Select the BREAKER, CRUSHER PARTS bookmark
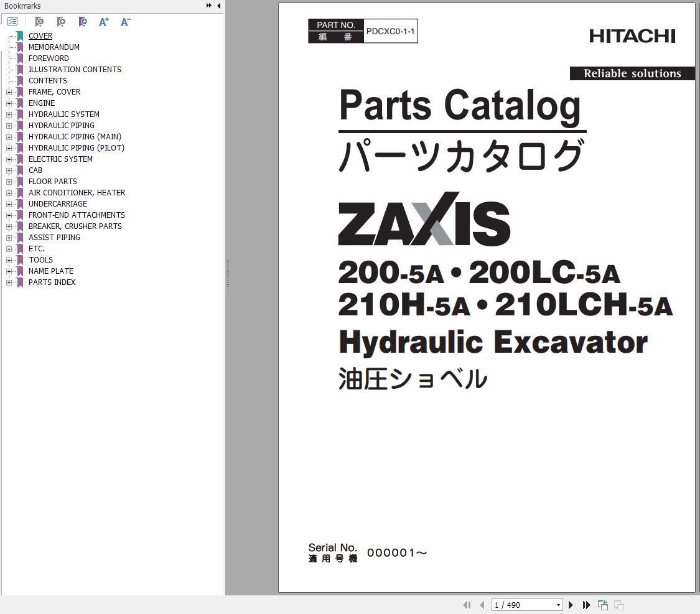 (75, 226)
